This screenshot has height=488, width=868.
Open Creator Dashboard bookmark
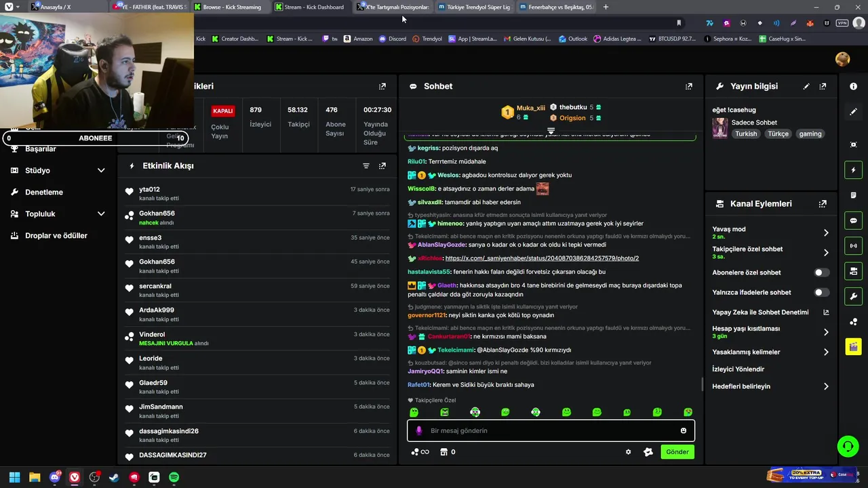(235, 39)
